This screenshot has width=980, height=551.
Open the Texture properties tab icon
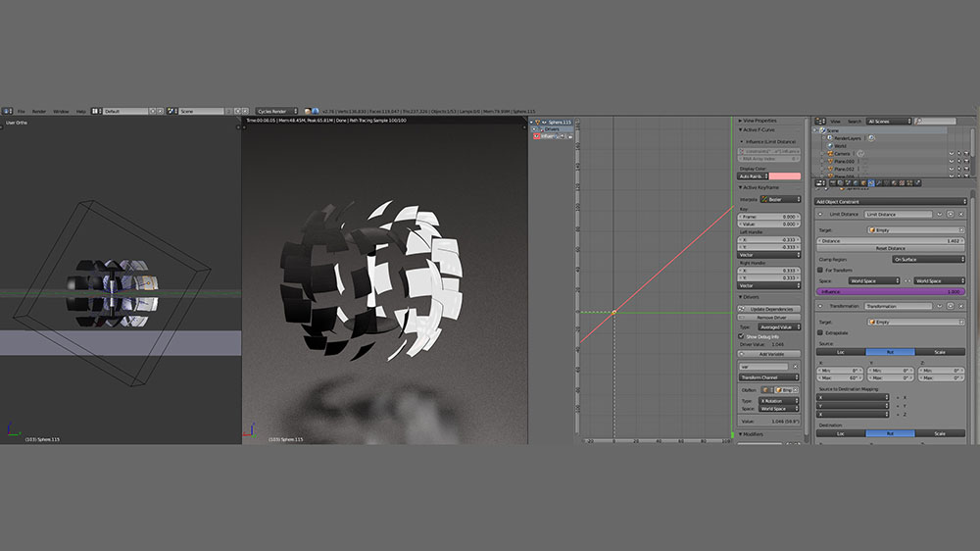902,182
